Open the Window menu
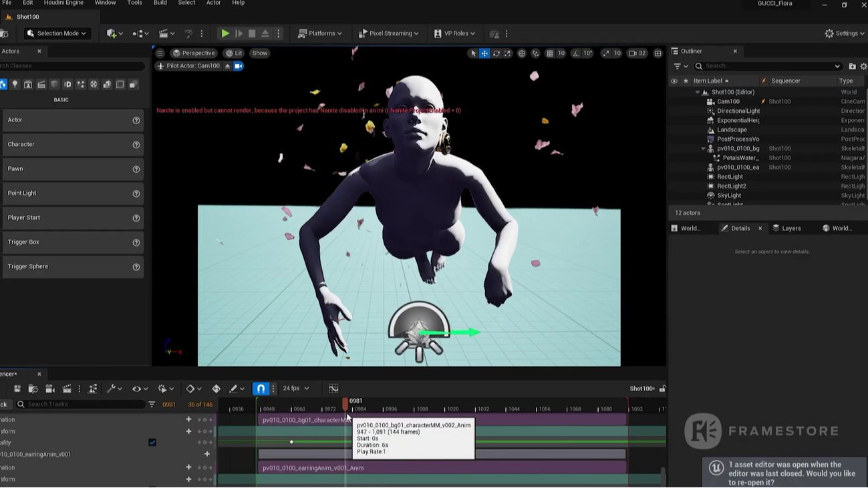The image size is (868, 488). coord(105,3)
